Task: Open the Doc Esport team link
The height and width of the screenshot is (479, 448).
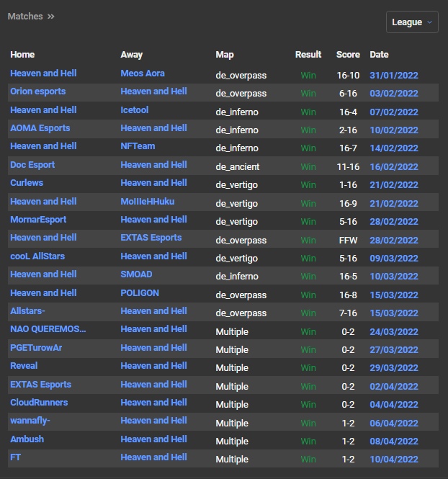Action: [x=32, y=165]
